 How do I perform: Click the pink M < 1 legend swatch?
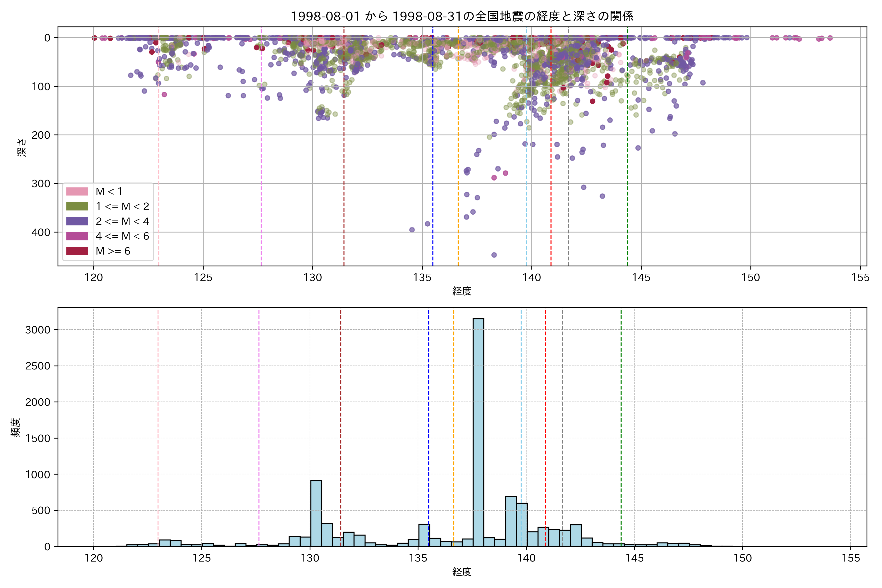(77, 192)
